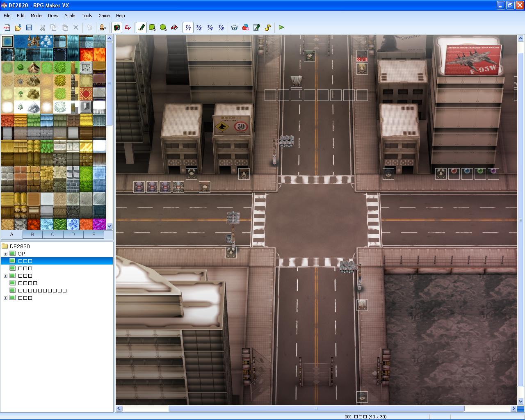Screen dimensions: 525x420
Task: Switch to tileset tab C
Action: 52,235
